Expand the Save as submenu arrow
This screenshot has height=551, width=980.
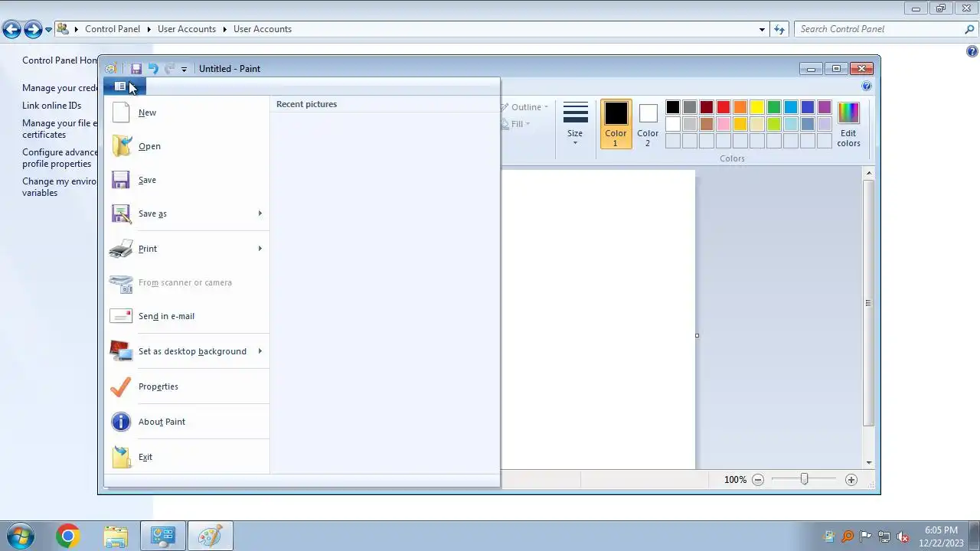pyautogui.click(x=260, y=214)
